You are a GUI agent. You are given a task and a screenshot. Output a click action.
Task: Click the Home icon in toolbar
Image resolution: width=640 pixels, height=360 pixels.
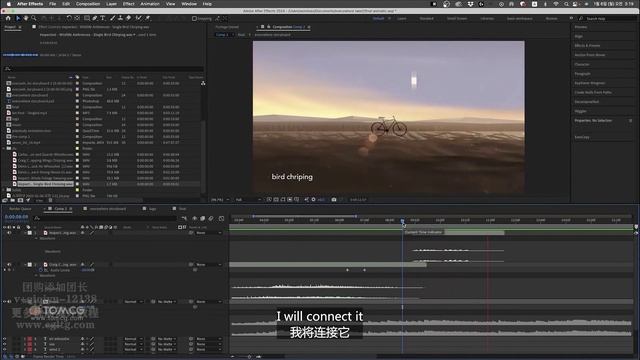tap(8, 18)
